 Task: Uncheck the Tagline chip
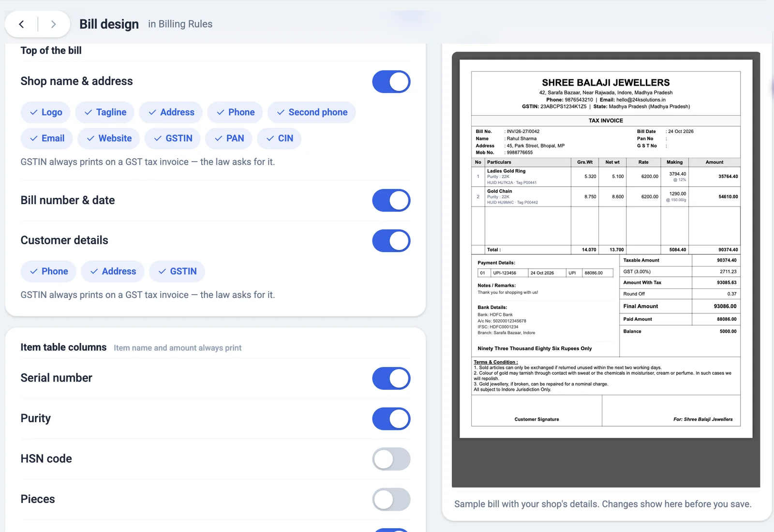(105, 112)
